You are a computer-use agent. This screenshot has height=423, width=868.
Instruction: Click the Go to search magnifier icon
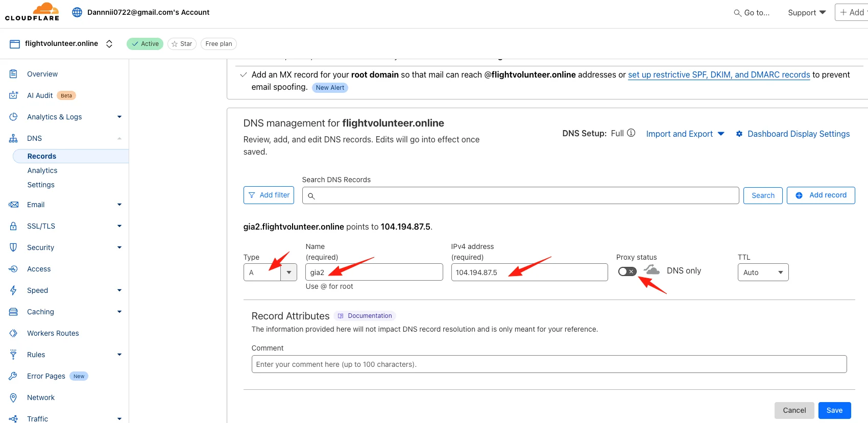click(737, 13)
